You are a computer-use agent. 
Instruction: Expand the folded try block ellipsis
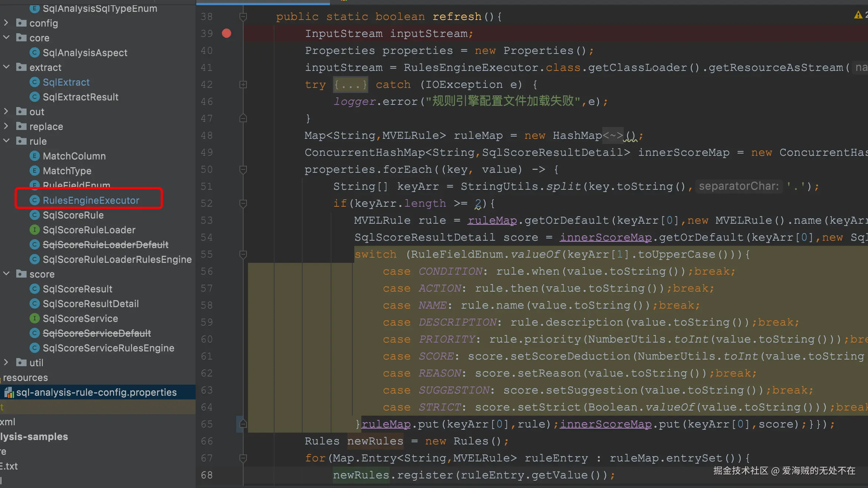pos(350,85)
